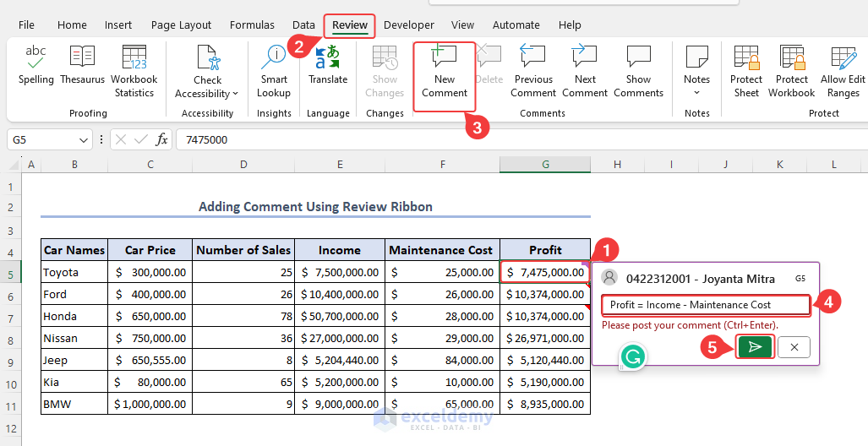Open the Thesaurus tool

coord(82,66)
